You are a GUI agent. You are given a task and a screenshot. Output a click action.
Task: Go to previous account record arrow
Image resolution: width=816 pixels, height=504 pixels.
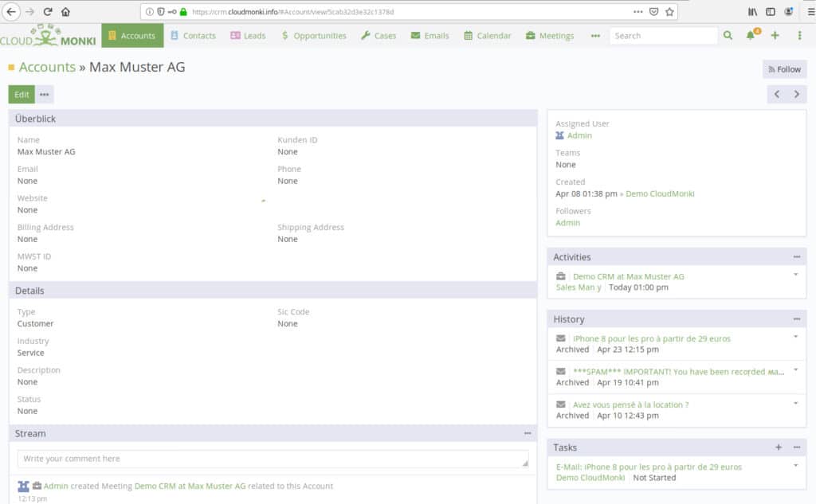point(777,94)
